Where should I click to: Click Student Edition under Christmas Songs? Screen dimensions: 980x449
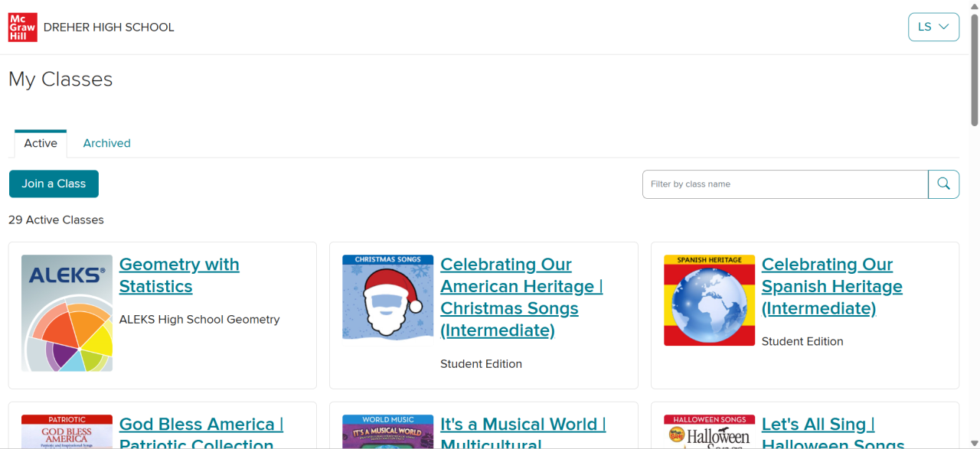[481, 364]
